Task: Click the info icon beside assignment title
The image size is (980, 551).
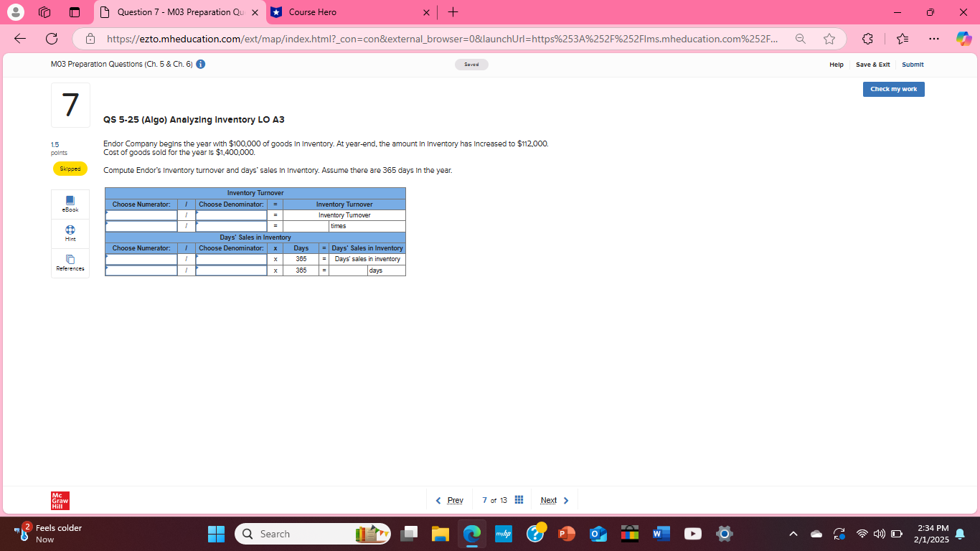Action: point(199,64)
